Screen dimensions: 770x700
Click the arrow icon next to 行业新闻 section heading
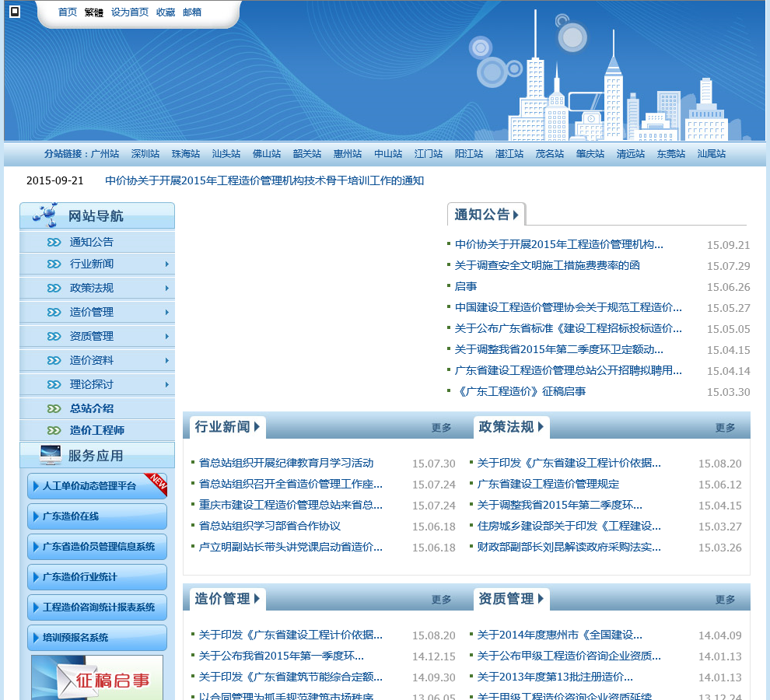257,427
